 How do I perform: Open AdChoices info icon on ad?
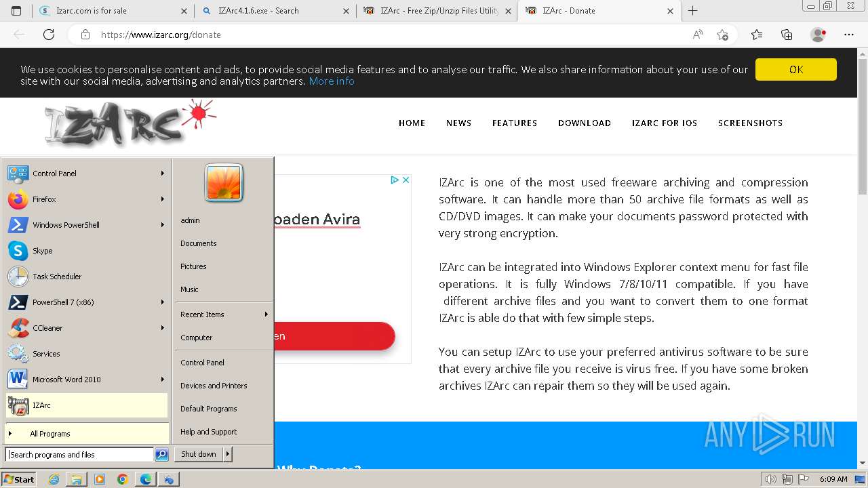(395, 180)
